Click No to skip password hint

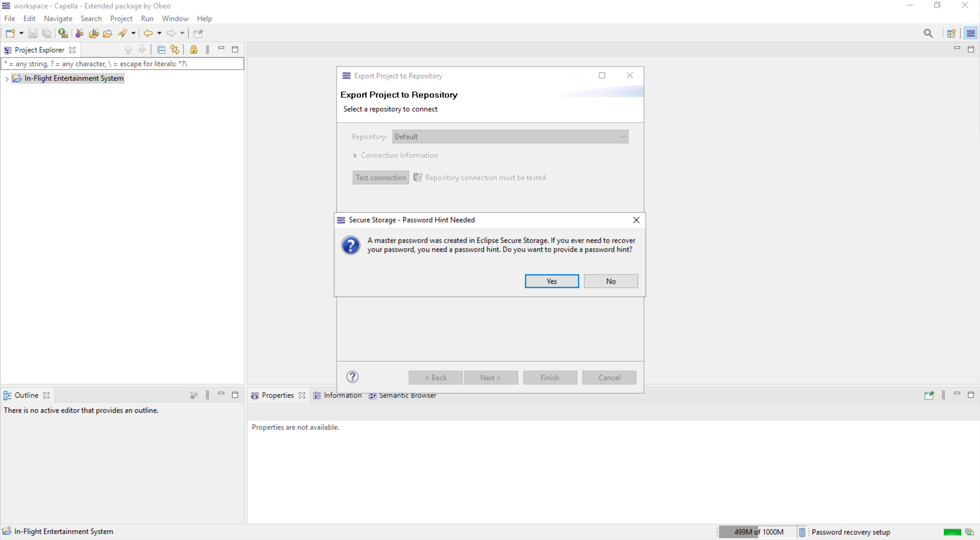(611, 281)
